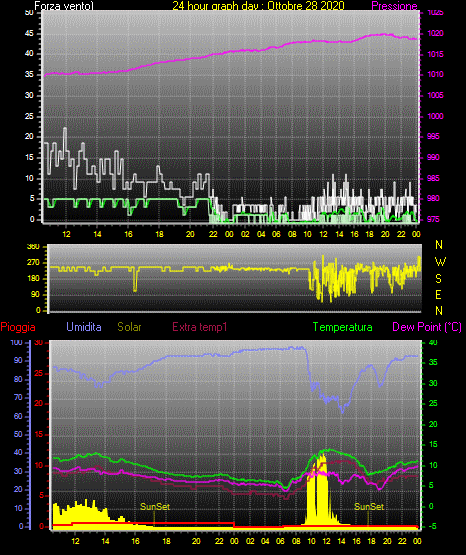
Task: Select the Umidita legend label
Action: tap(84, 327)
